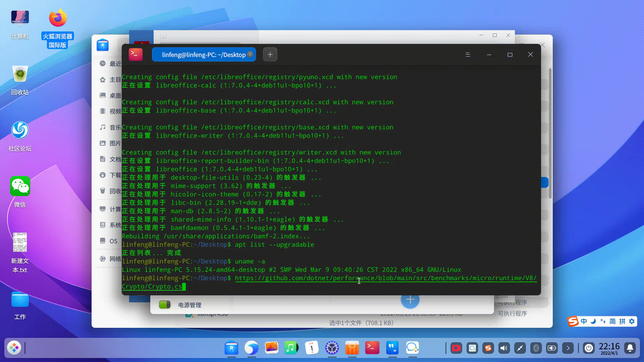Viewport: 644px width, 362px height.
Task: Open Firefox browser desktop icon
Action: pos(58,18)
